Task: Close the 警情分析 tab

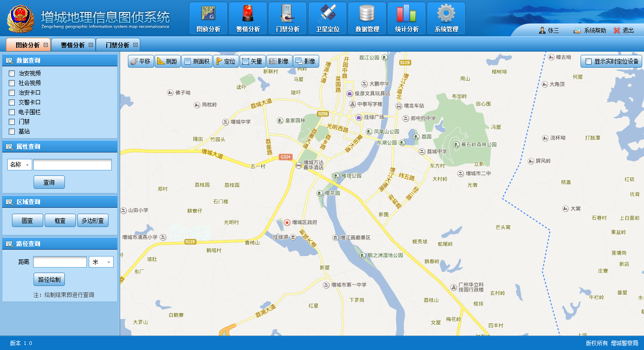Action: [x=91, y=45]
